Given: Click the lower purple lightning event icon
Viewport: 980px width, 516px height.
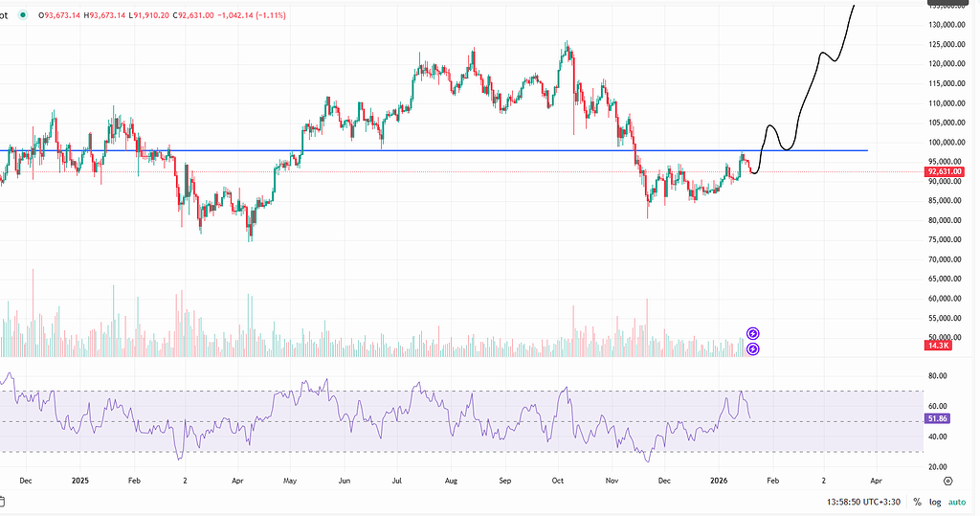Looking at the screenshot, I should point(753,349).
